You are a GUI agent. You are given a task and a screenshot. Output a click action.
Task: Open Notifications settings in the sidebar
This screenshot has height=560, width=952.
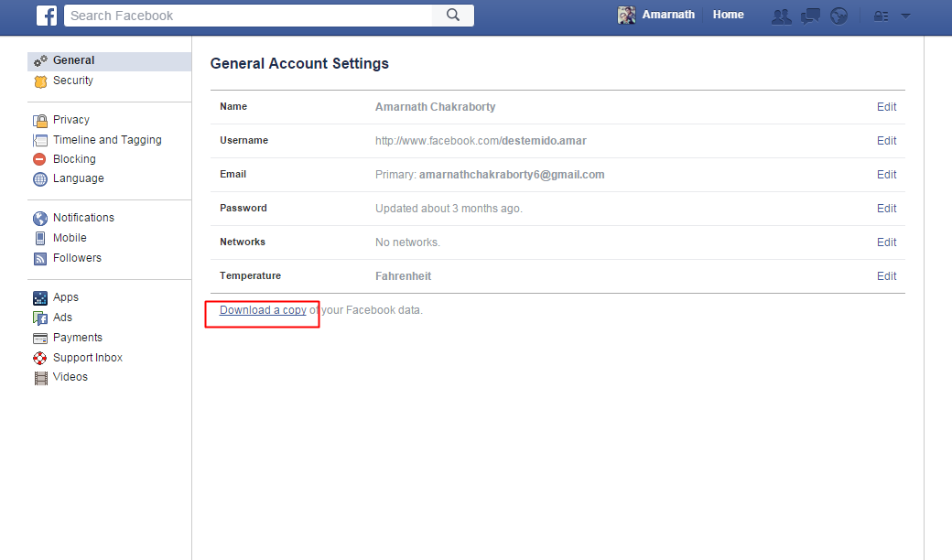coord(83,218)
